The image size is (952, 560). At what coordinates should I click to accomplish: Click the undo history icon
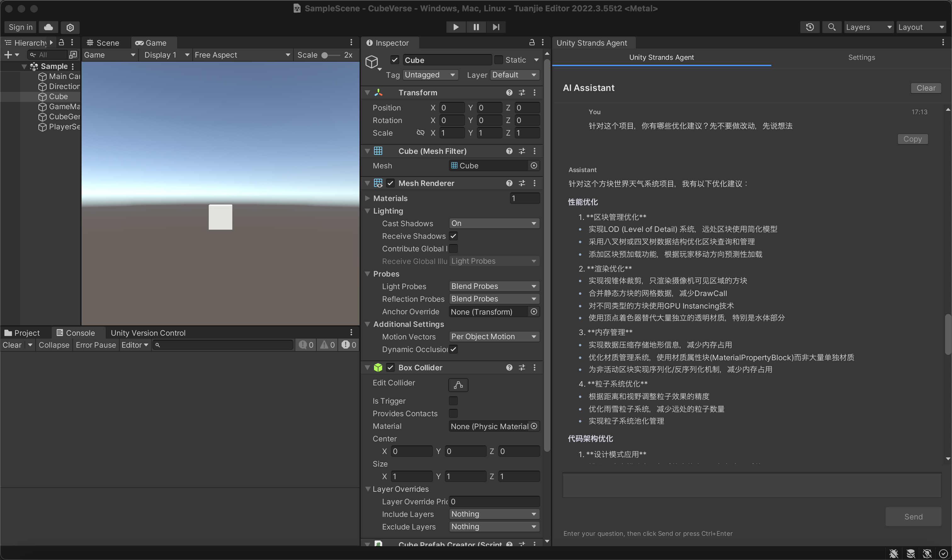[810, 27]
